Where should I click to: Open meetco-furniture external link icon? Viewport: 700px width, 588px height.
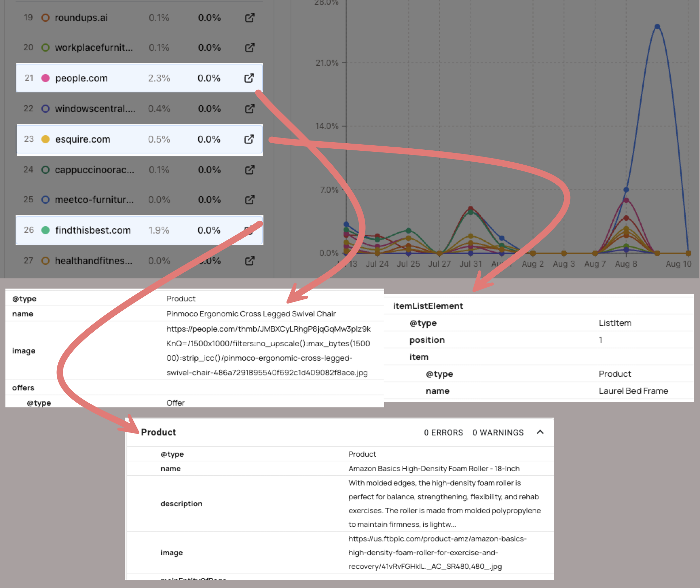coord(250,200)
